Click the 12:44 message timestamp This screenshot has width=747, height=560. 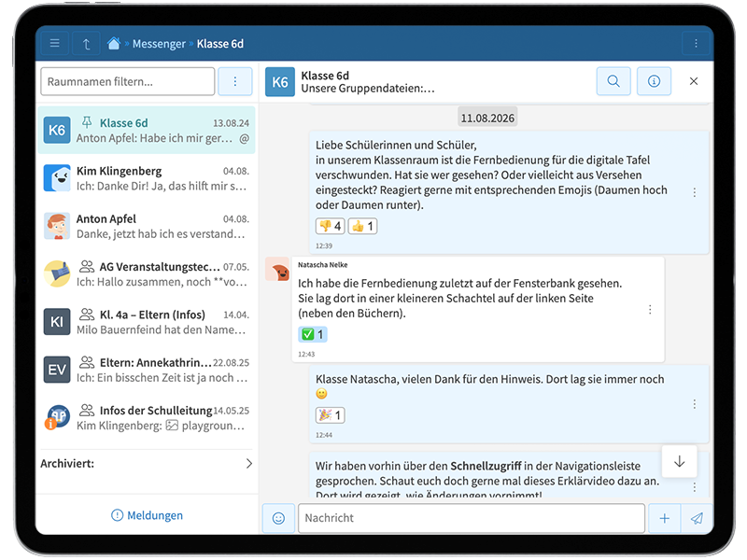click(324, 435)
